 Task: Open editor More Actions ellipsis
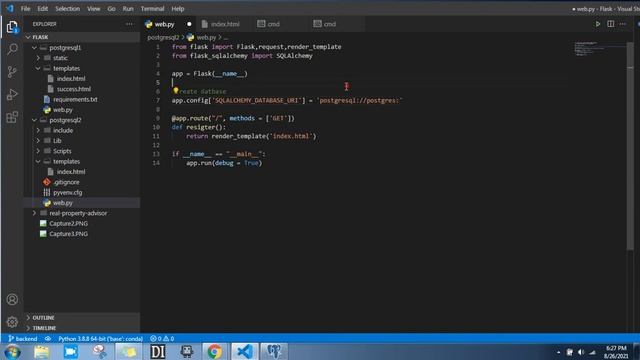[623, 24]
